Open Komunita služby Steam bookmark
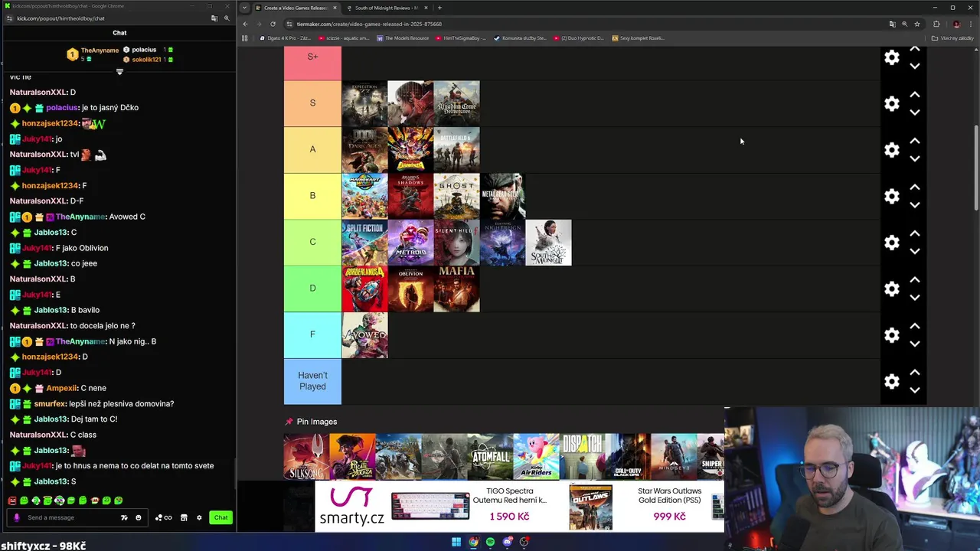The image size is (980, 551). pyautogui.click(x=520, y=38)
